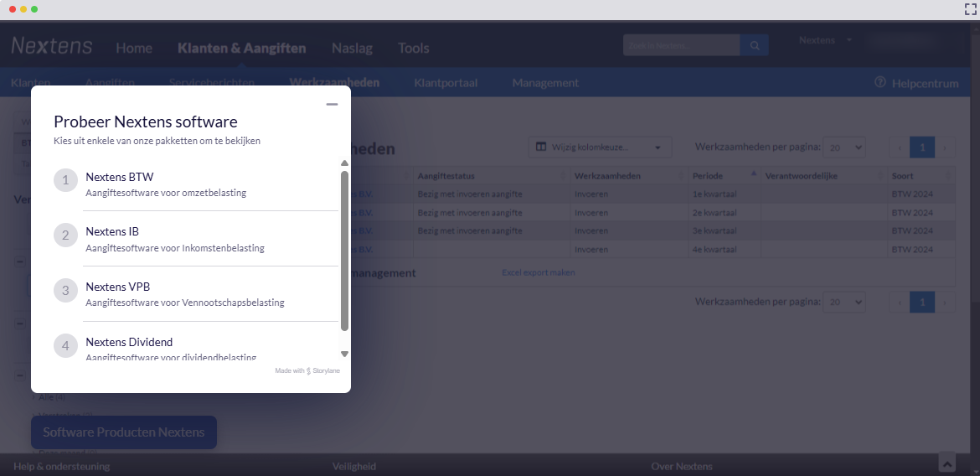Select step 1 Nextens BTW
This screenshot has width=980, height=476.
196,184
